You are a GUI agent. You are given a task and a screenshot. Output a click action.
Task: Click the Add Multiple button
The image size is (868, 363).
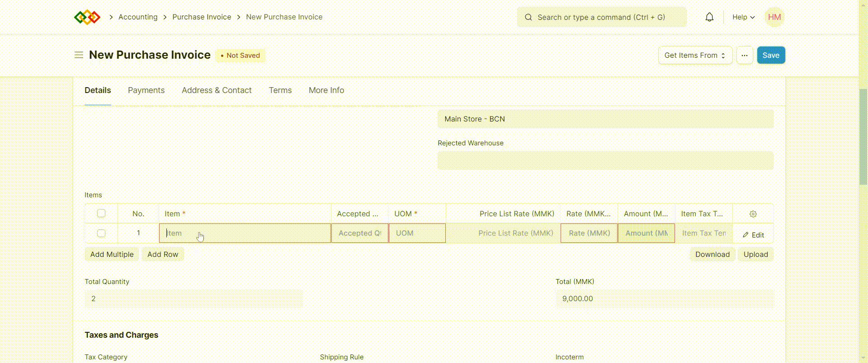point(112,254)
